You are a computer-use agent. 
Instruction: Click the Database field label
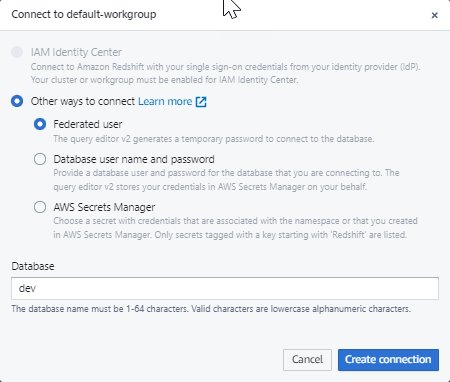point(33,266)
